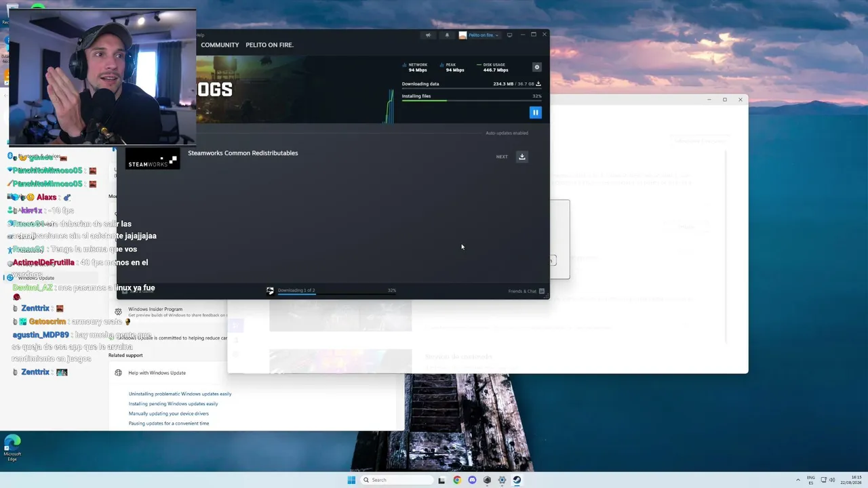This screenshot has width=868, height=488.
Task: Open the taskbar clock and date
Action: tap(851, 480)
